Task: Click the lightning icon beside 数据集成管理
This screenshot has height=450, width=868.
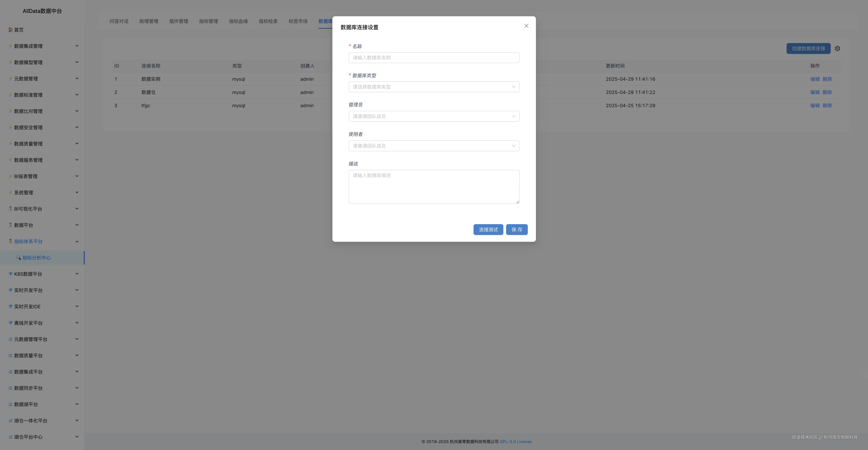Action: (x=11, y=46)
